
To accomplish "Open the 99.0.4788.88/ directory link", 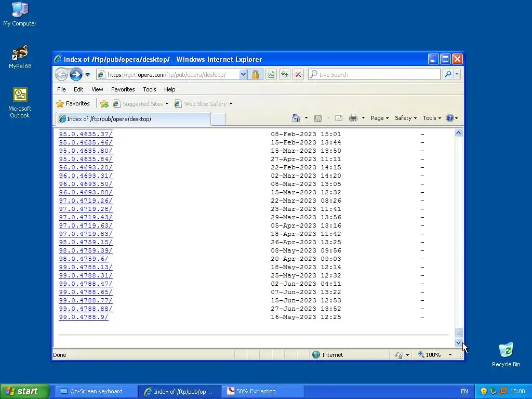I will tap(86, 309).
